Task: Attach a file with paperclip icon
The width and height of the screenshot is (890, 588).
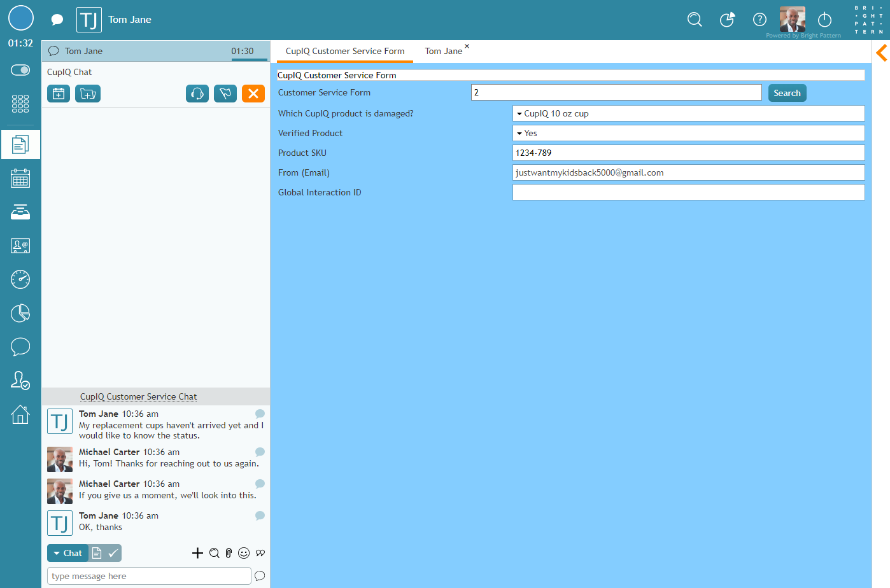Action: (229, 553)
